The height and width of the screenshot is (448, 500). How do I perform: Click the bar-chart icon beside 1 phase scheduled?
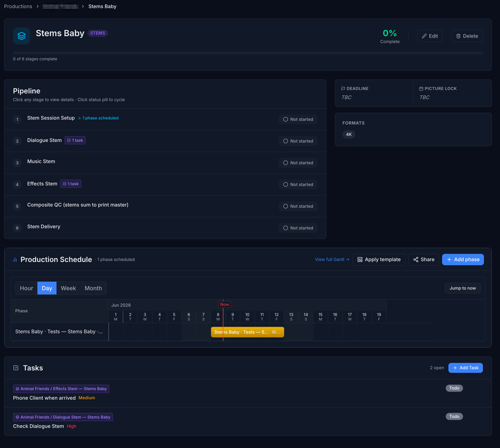pyautogui.click(x=79, y=118)
